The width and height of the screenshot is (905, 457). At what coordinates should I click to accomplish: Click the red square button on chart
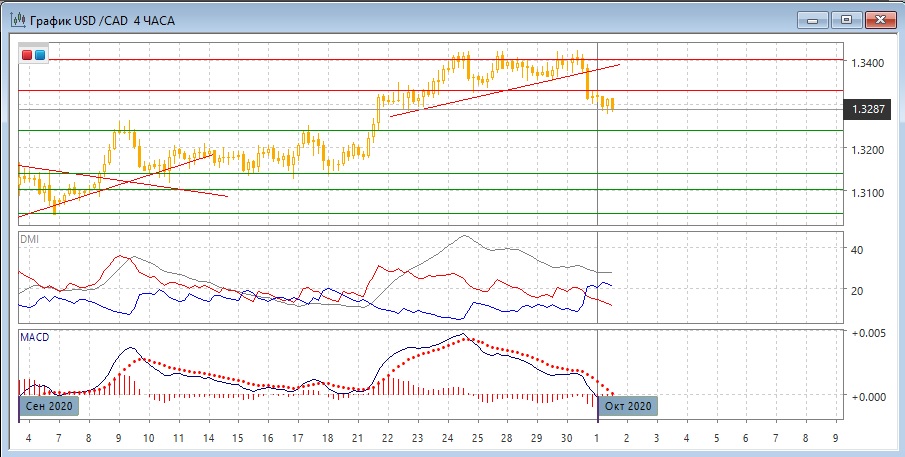[27, 55]
